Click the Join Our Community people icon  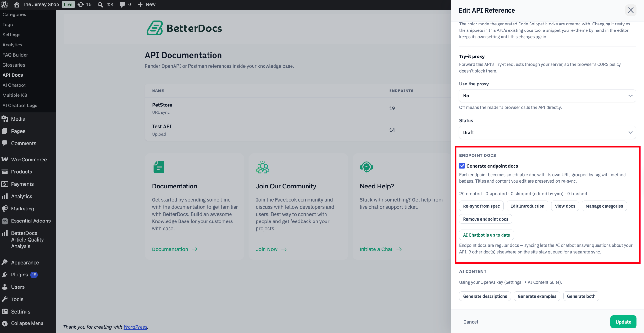tap(263, 167)
